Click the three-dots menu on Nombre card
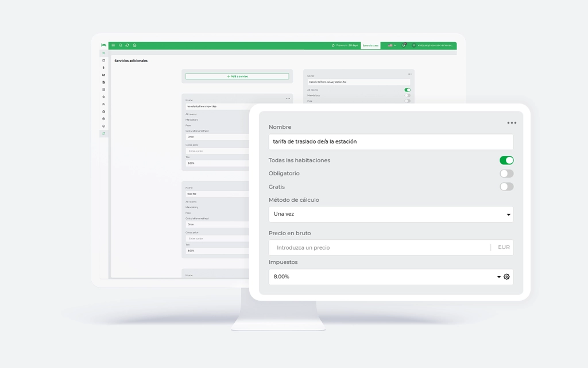 (512, 122)
